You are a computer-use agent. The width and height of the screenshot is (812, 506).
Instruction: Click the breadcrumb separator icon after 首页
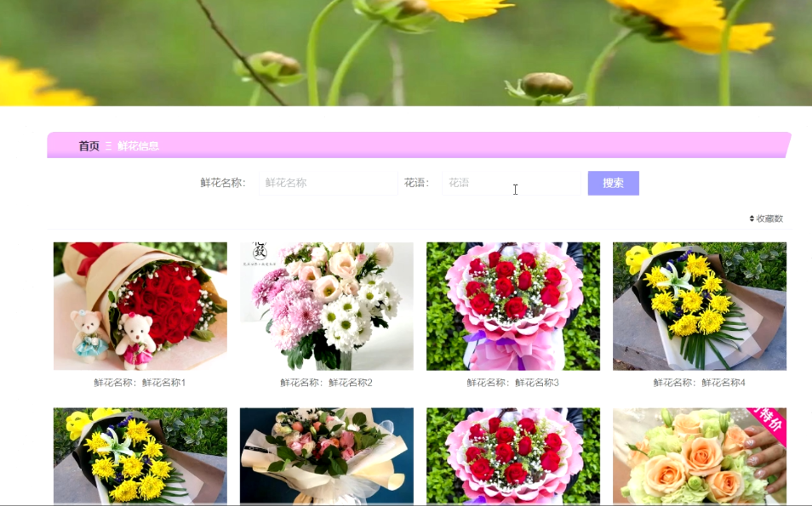point(109,146)
